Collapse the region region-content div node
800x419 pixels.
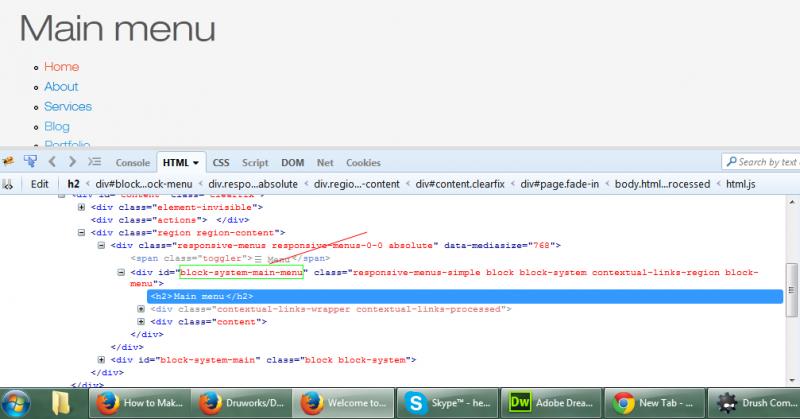click(x=81, y=232)
